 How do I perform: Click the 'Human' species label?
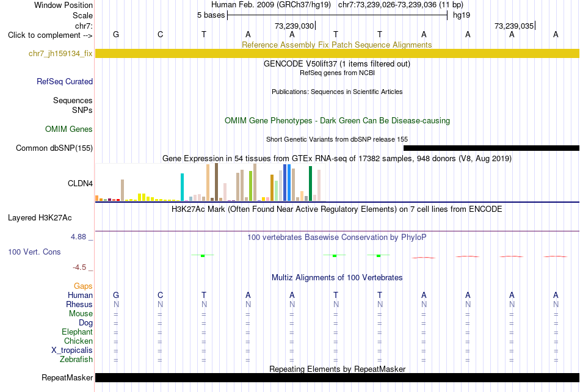(x=80, y=295)
